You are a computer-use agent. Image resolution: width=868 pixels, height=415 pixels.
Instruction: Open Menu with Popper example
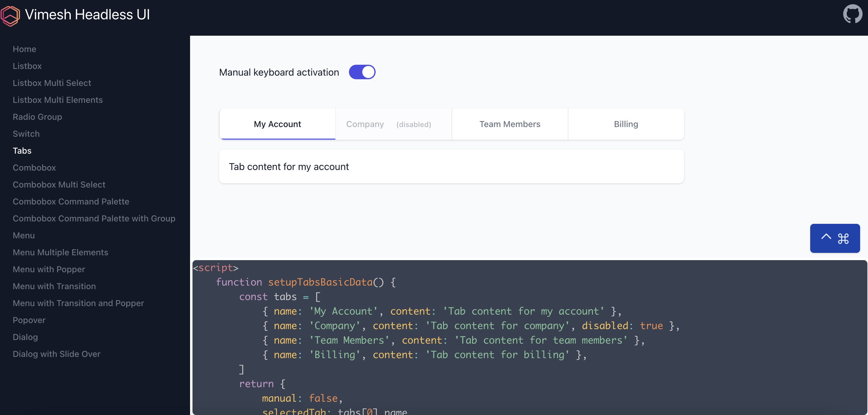(49, 269)
